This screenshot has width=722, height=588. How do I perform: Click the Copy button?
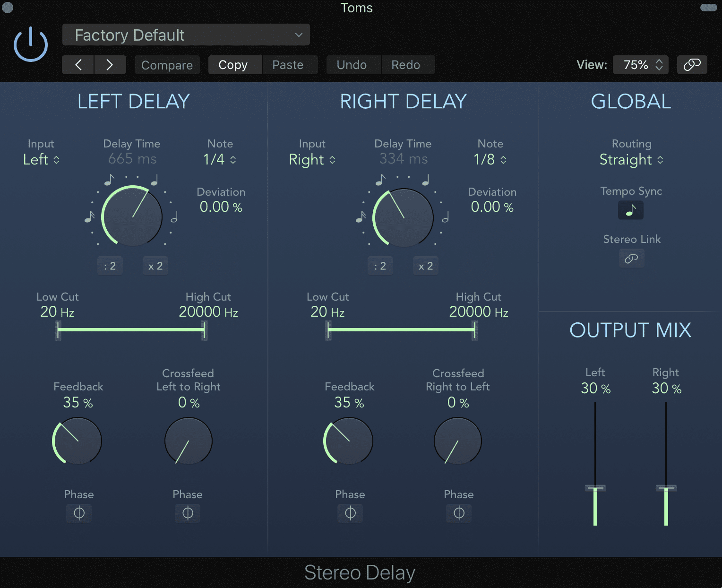[x=235, y=65]
